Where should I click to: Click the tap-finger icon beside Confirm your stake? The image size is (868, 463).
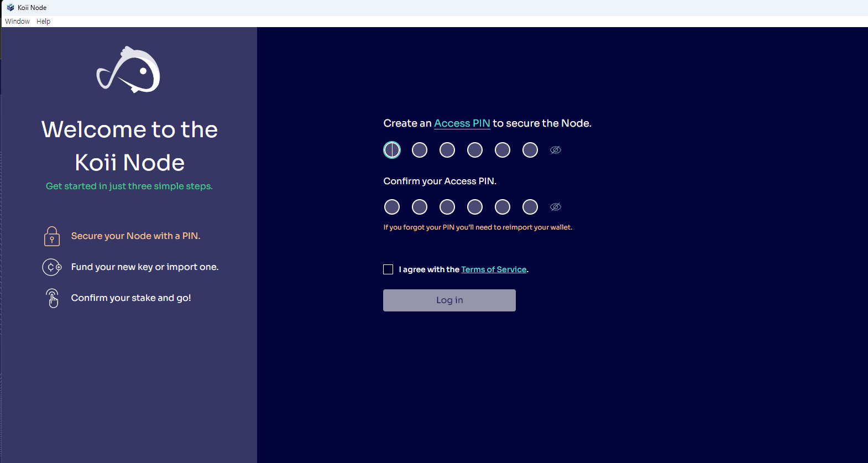point(53,298)
